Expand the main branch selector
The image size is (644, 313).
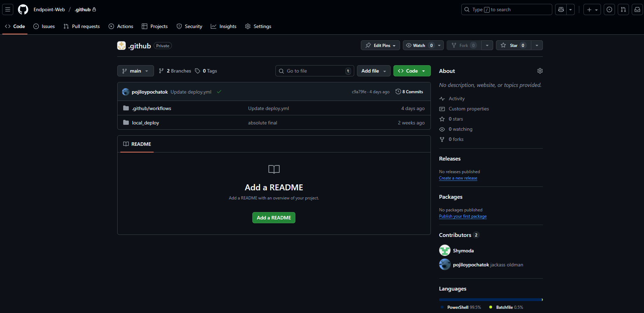135,71
